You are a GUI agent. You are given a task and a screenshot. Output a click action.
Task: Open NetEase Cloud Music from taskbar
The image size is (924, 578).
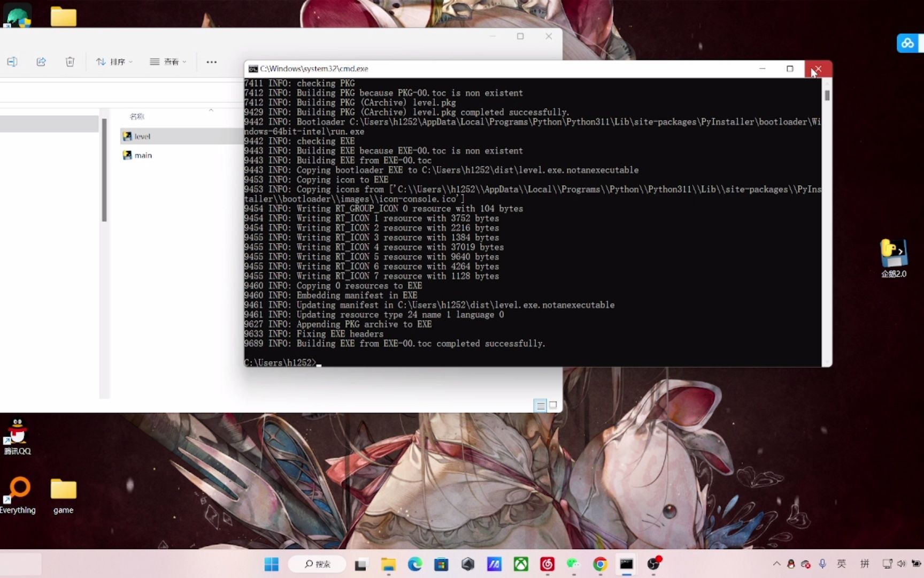coord(547,564)
